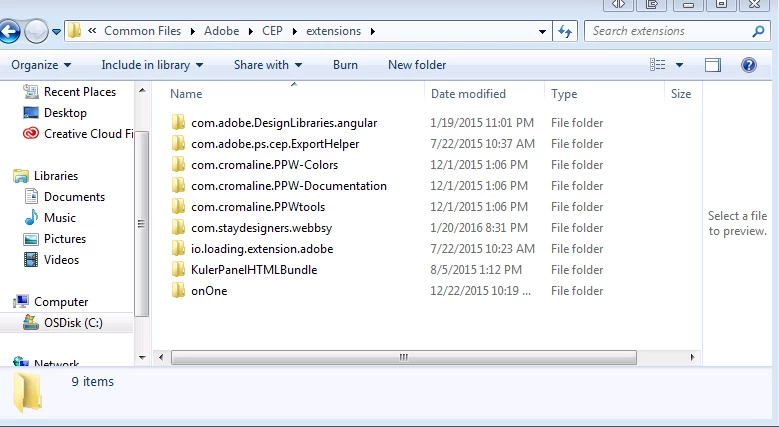Viewport: 779px width, 427px height.
Task: Open the view options dropdown arrow
Action: 679,65
